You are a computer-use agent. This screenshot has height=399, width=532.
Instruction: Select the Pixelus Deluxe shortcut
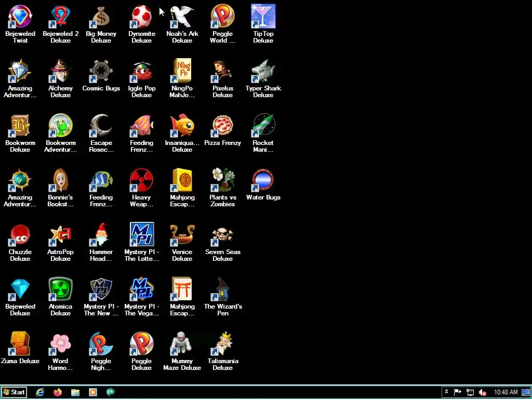point(222,71)
